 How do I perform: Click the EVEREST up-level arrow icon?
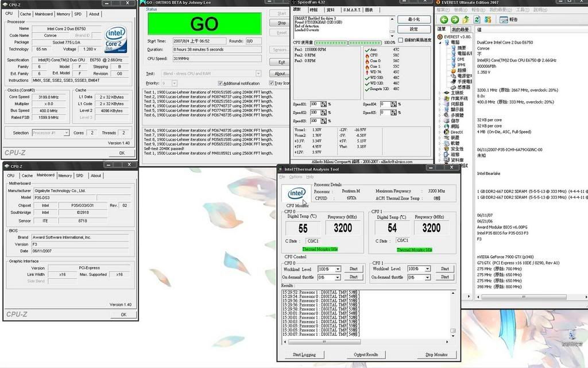466,20
